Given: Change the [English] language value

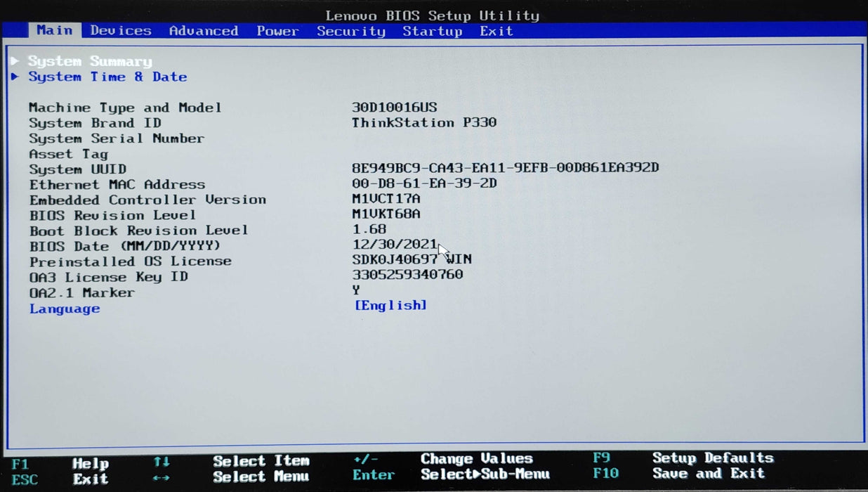Looking at the screenshot, I should (x=390, y=305).
